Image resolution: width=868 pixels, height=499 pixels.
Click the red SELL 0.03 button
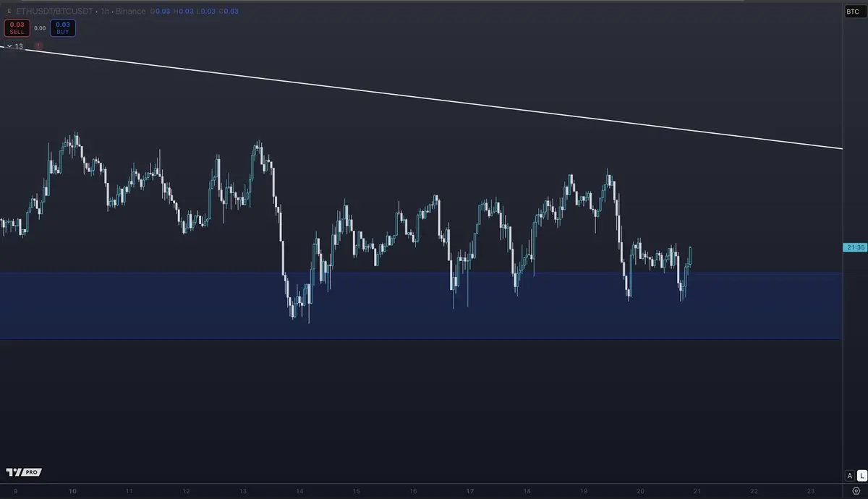point(17,28)
